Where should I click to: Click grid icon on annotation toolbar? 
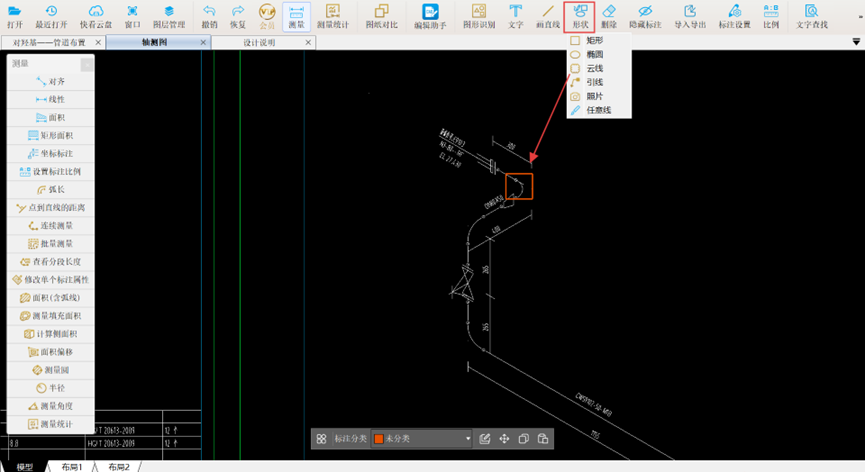(x=322, y=439)
